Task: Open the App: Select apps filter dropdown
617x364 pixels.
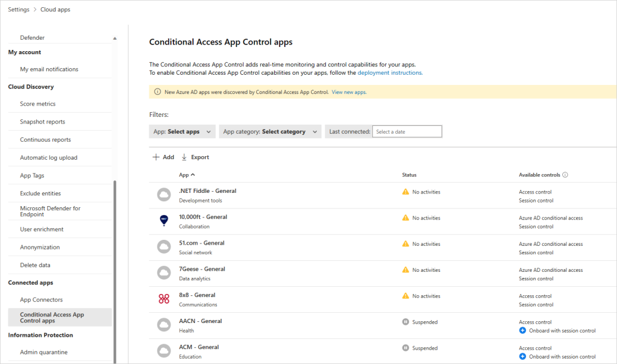Action: [182, 131]
